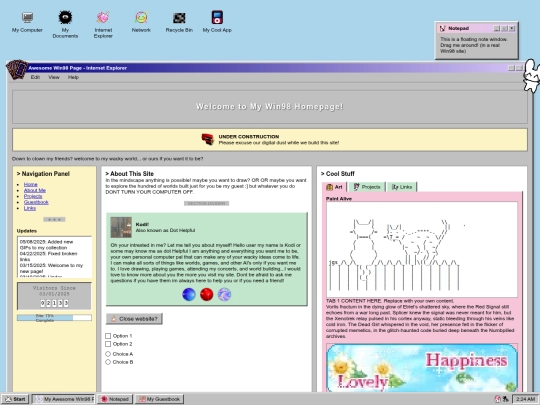Switch to Notepad taskbar item
The height and width of the screenshot is (405, 540).
115,399
